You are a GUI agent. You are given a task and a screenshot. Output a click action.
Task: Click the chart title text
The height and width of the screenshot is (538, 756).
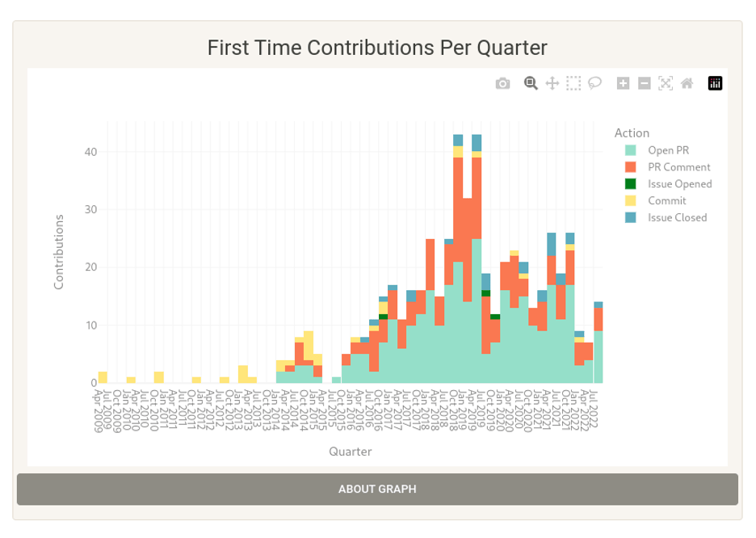[x=377, y=48]
